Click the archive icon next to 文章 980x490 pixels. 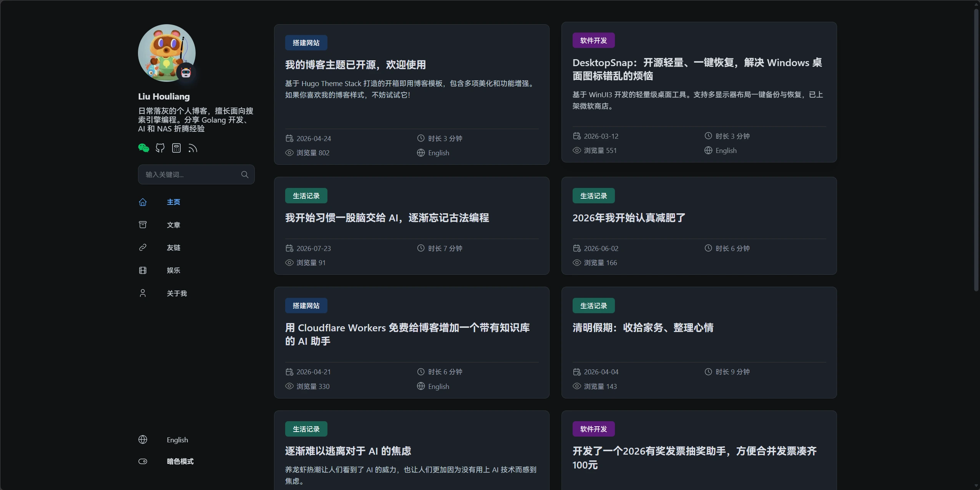(x=143, y=225)
